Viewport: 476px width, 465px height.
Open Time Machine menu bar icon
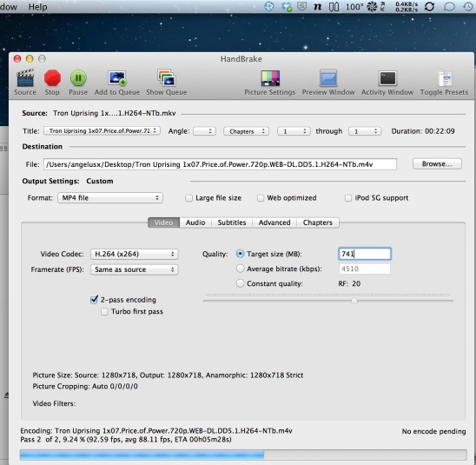coord(468,6)
